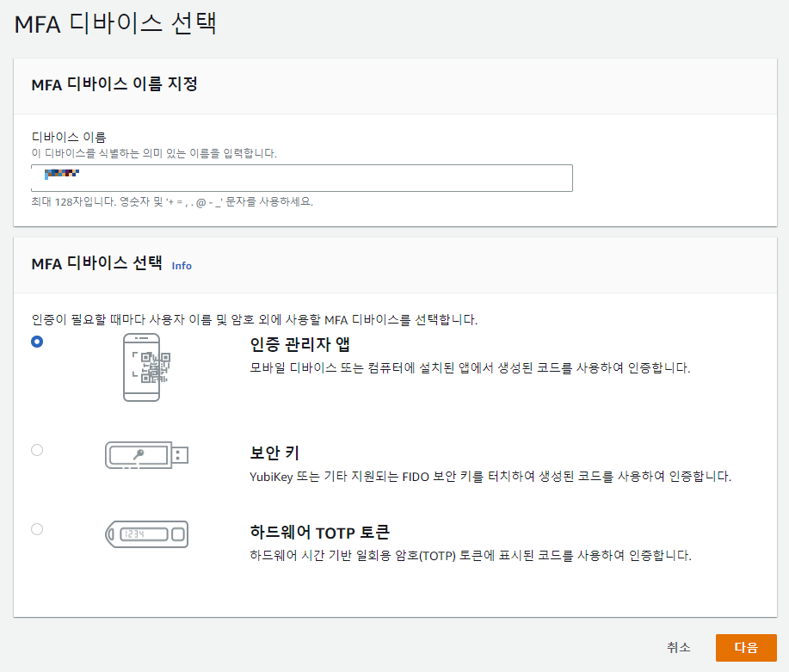Select the 보안 키 radio option
789x672 pixels.
pos(37,450)
